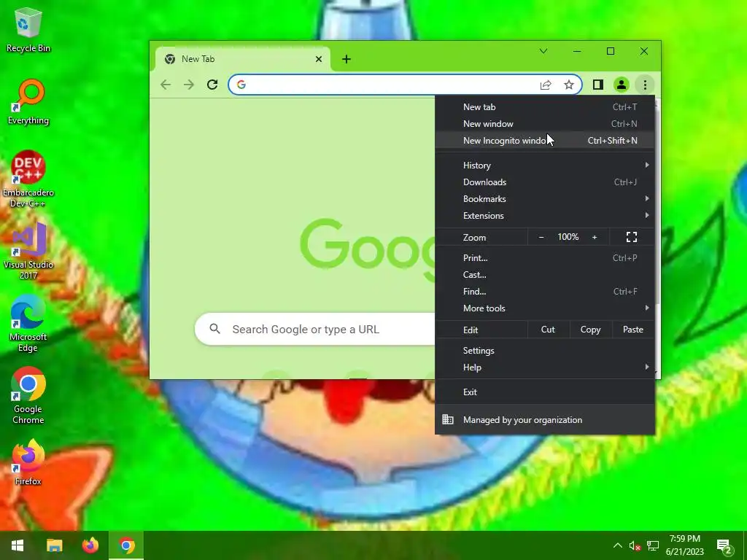Click Paste in the Edit row
The width and height of the screenshot is (747, 560).
[633, 330]
